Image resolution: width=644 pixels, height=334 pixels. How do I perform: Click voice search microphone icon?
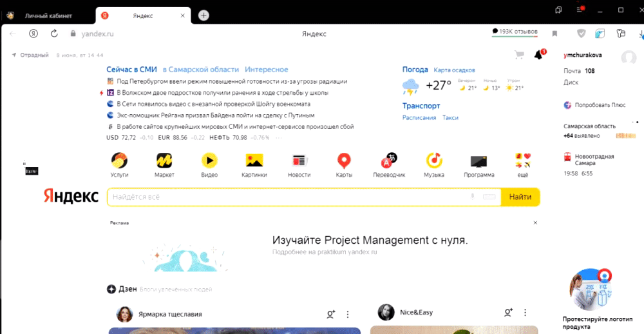pos(472,197)
